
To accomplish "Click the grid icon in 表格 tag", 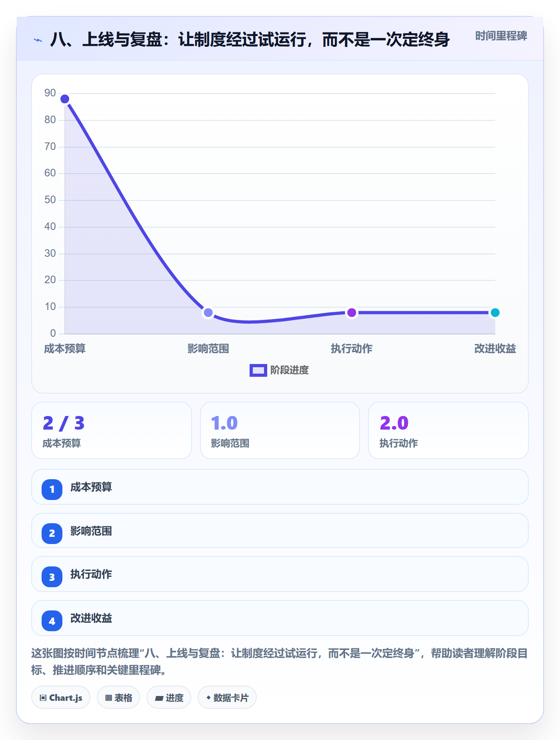I will tap(108, 698).
